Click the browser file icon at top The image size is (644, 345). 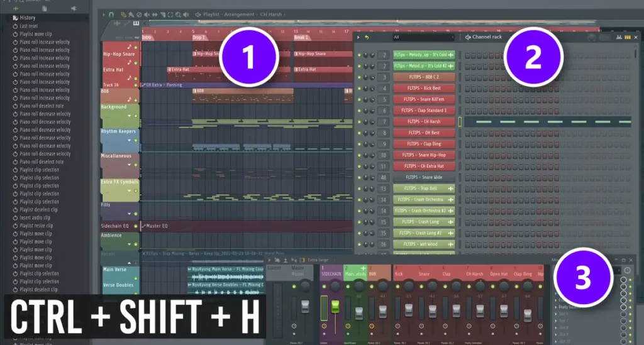tap(45, 8)
